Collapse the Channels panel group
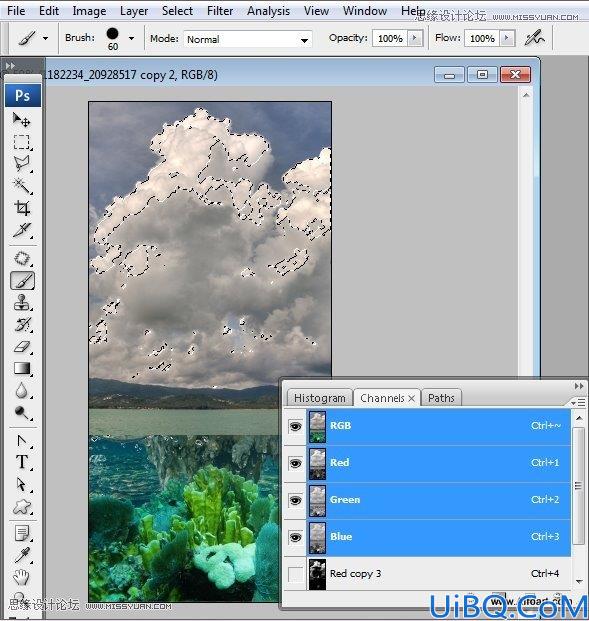589x621 pixels. pos(578,385)
